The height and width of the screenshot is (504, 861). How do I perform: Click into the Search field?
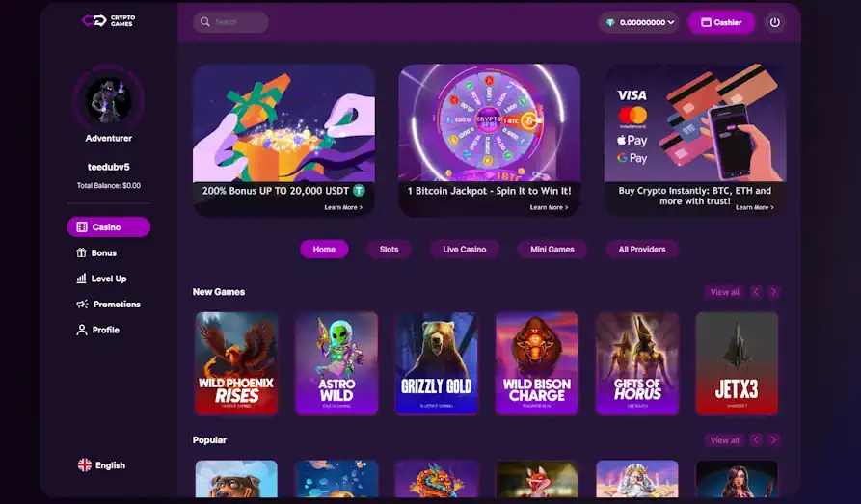[x=230, y=22]
